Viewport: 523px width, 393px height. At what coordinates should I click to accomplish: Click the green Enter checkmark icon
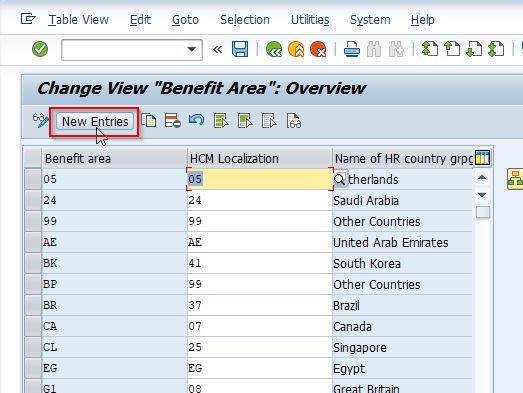click(40, 49)
